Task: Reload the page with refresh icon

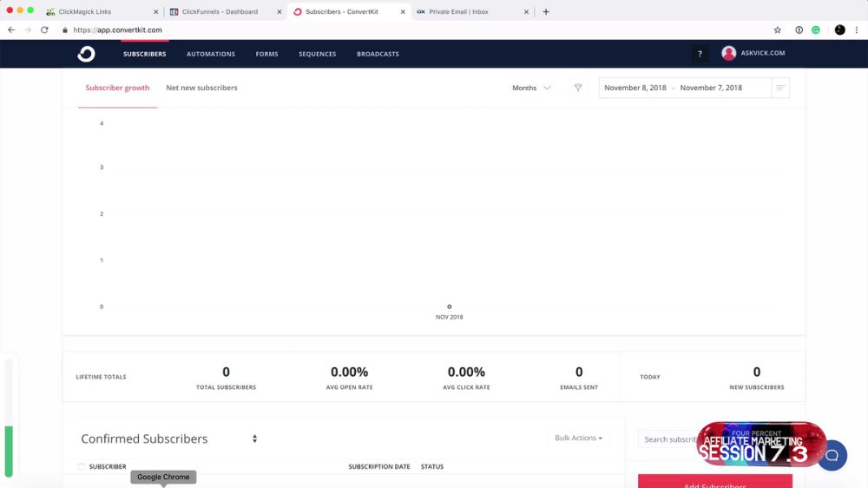Action: coord(44,30)
